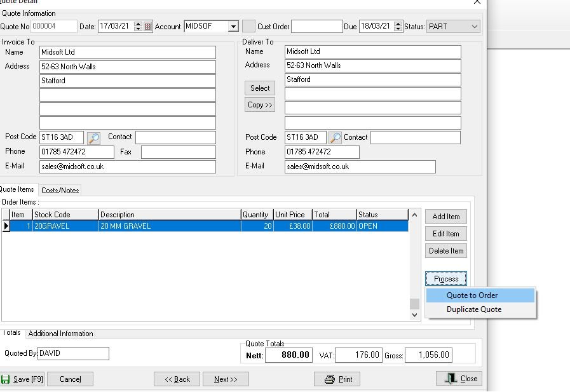Decrease the Due date with down arrow
570x392 pixels.
(398, 29)
